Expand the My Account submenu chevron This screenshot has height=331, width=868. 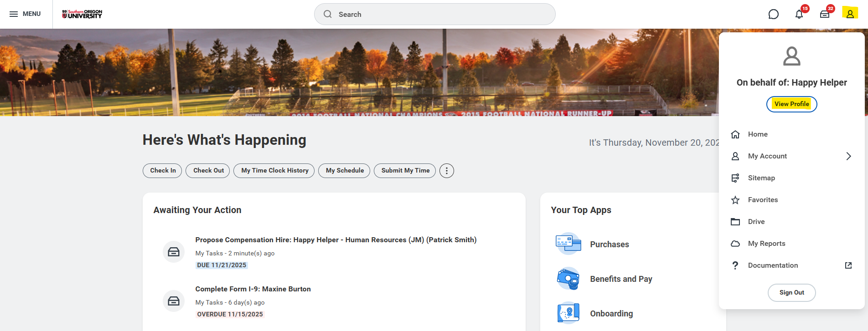click(x=848, y=156)
